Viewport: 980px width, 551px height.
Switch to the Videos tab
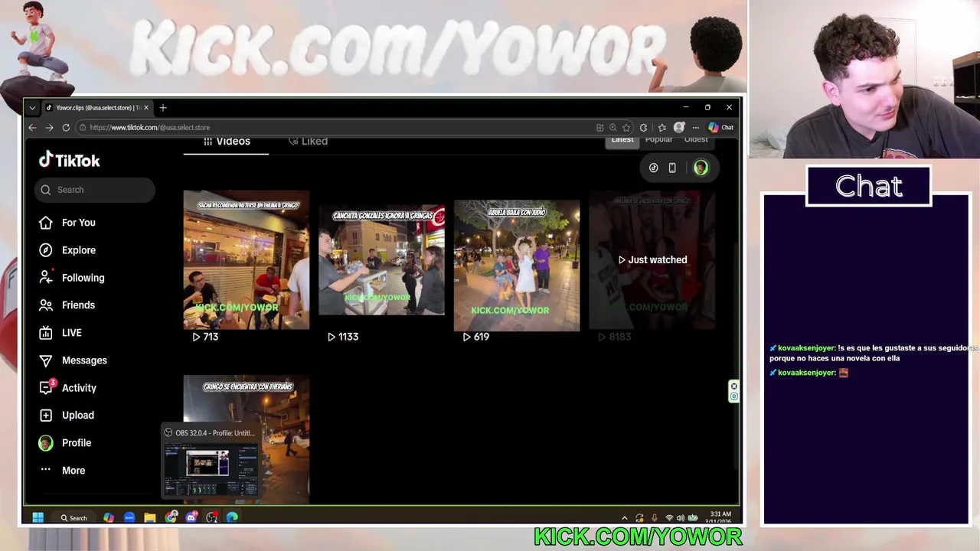click(x=227, y=142)
